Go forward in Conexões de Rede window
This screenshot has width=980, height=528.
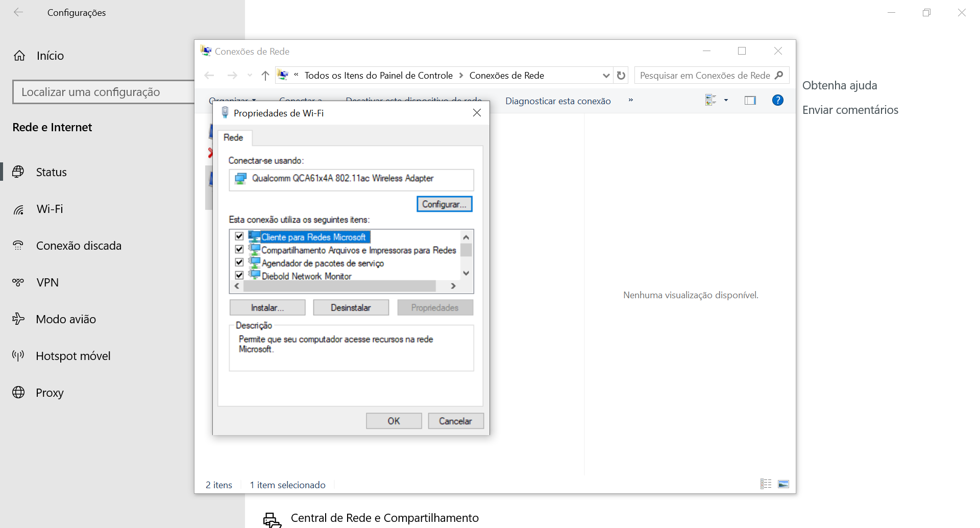tap(232, 76)
